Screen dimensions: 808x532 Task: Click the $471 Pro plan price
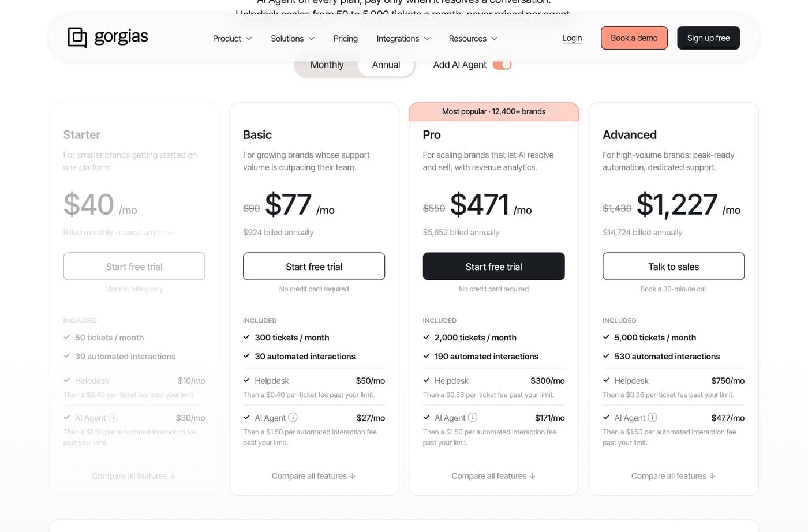480,204
